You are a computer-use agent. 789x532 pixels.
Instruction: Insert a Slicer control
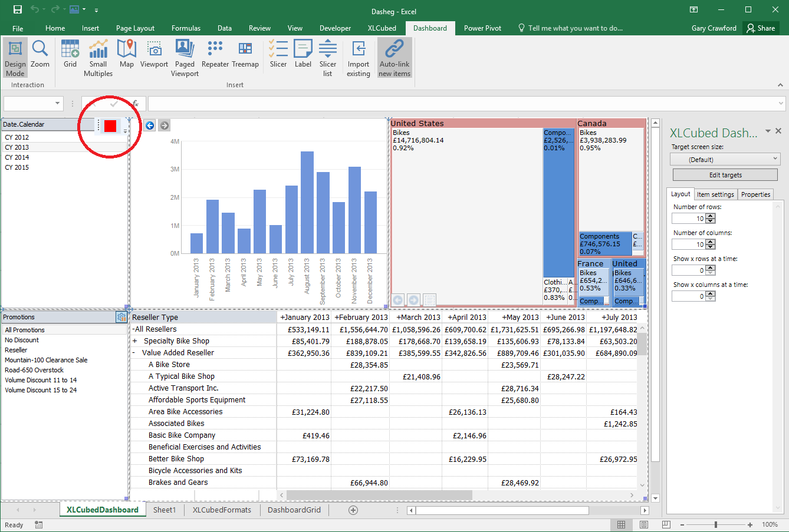tap(278, 54)
